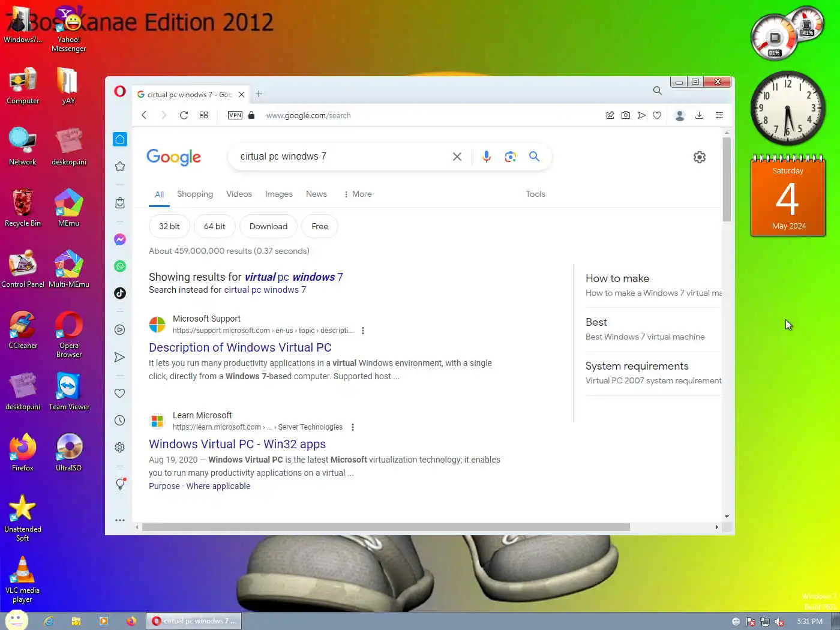840x630 pixels.
Task: Open heart Pinboards icon in sidebar
Action: (x=120, y=394)
